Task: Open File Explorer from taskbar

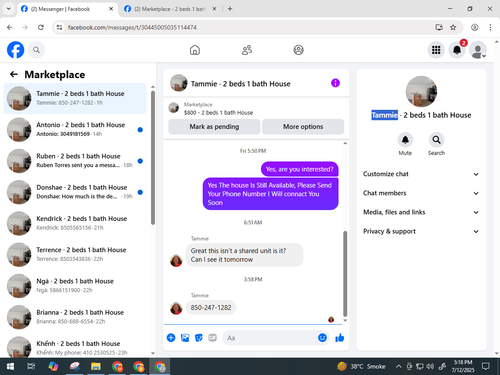Action: coord(96,367)
